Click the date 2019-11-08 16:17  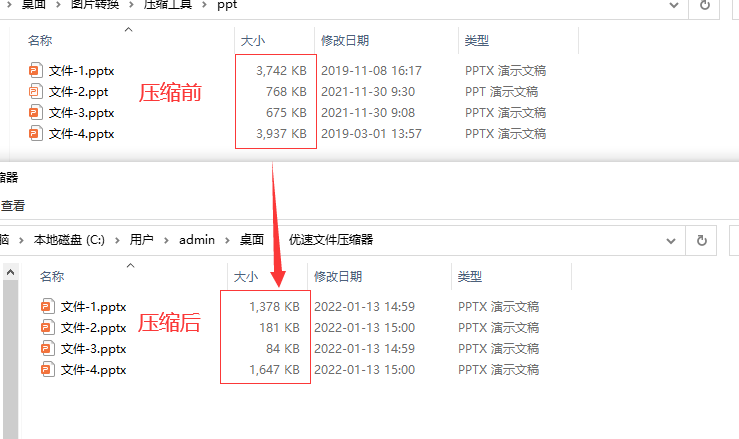pos(371,71)
